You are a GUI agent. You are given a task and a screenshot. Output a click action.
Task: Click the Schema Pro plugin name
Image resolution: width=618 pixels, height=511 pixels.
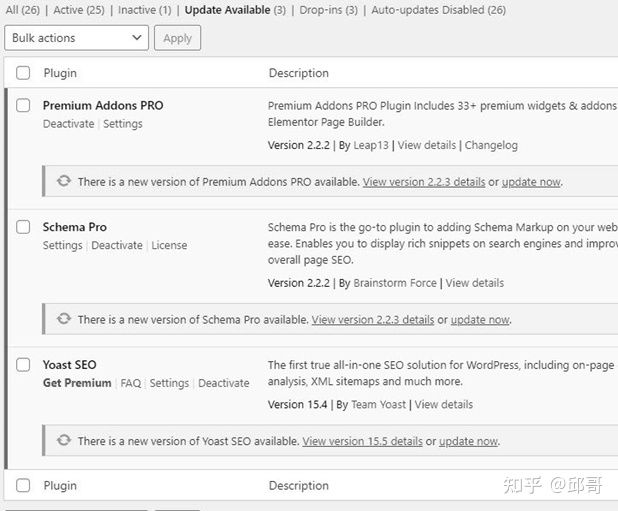[x=74, y=227]
